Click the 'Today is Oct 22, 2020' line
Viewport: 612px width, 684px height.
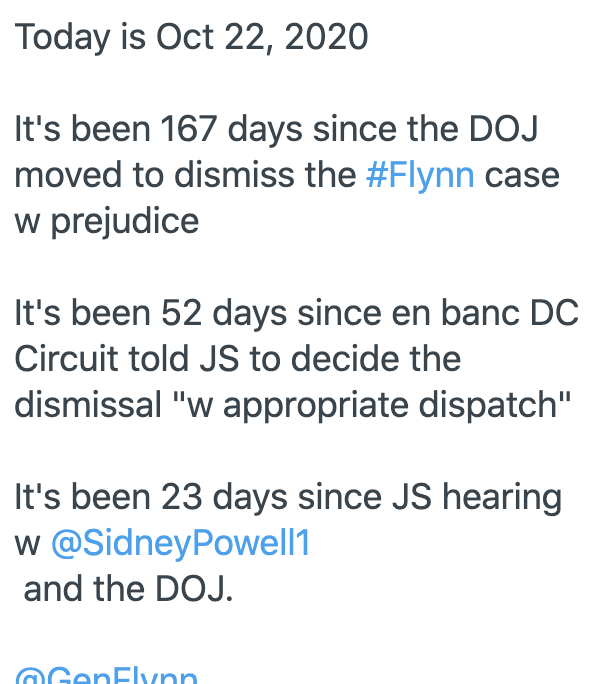coord(191,38)
